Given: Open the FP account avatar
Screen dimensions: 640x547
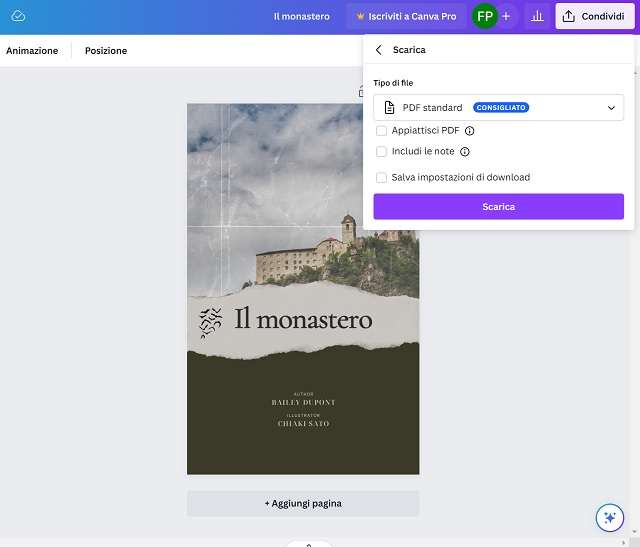Looking at the screenshot, I should [485, 16].
